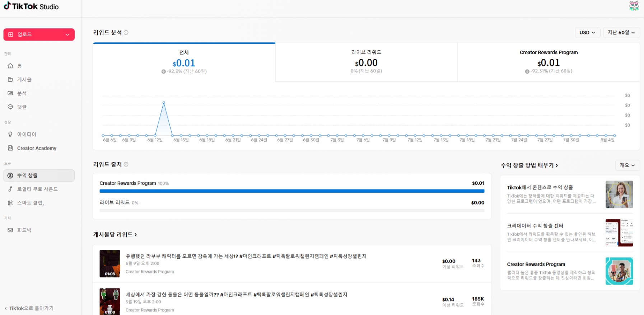This screenshot has width=644, height=315.
Task: Open 게시물 in the sidebar
Action: (39, 80)
